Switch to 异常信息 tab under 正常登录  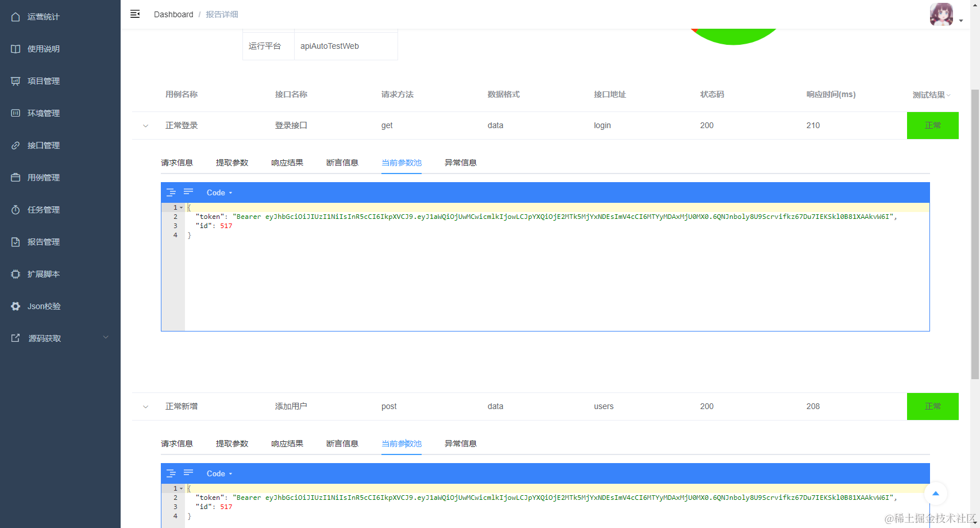[461, 163]
